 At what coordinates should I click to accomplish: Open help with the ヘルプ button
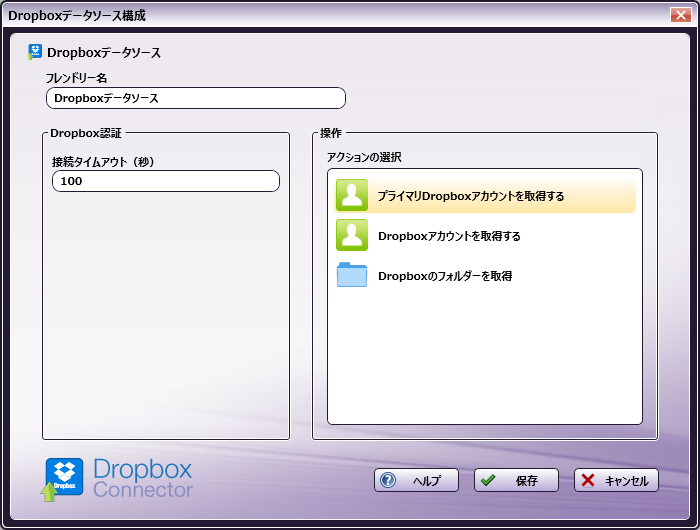[x=416, y=480]
